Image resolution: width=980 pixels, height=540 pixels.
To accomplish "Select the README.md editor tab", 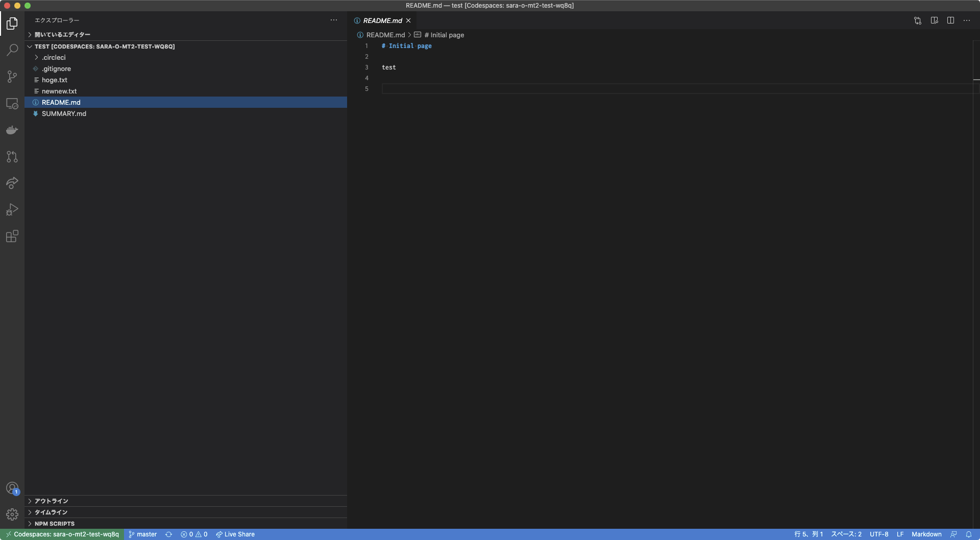I will coord(382,20).
